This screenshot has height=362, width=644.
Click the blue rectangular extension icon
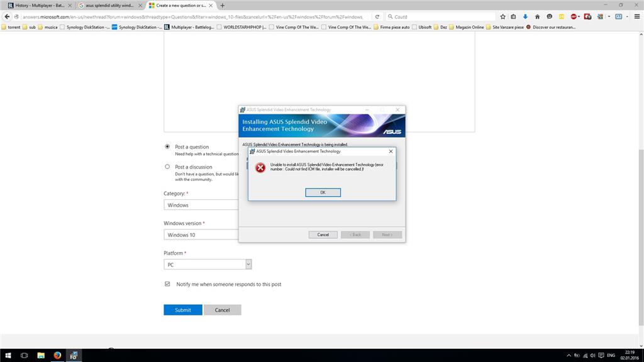pyautogui.click(x=619, y=17)
